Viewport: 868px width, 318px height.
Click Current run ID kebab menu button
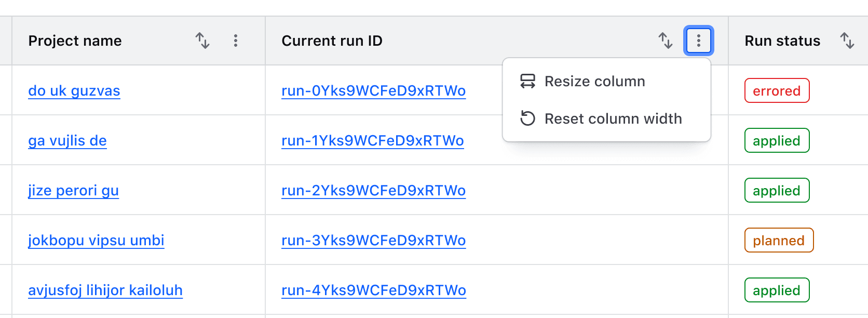699,41
